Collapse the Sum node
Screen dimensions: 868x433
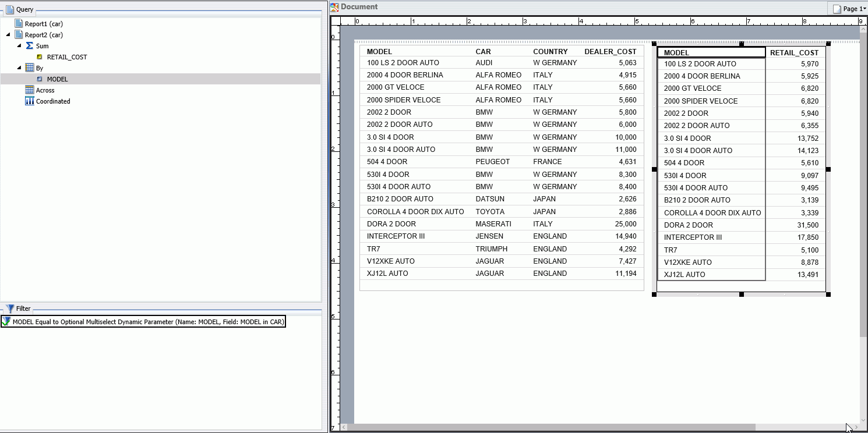[18, 45]
